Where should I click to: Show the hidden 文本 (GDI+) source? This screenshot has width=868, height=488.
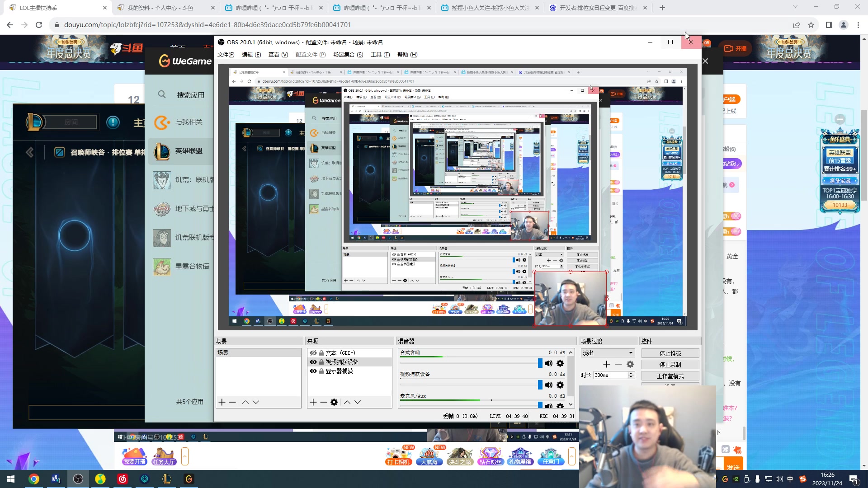313,353
